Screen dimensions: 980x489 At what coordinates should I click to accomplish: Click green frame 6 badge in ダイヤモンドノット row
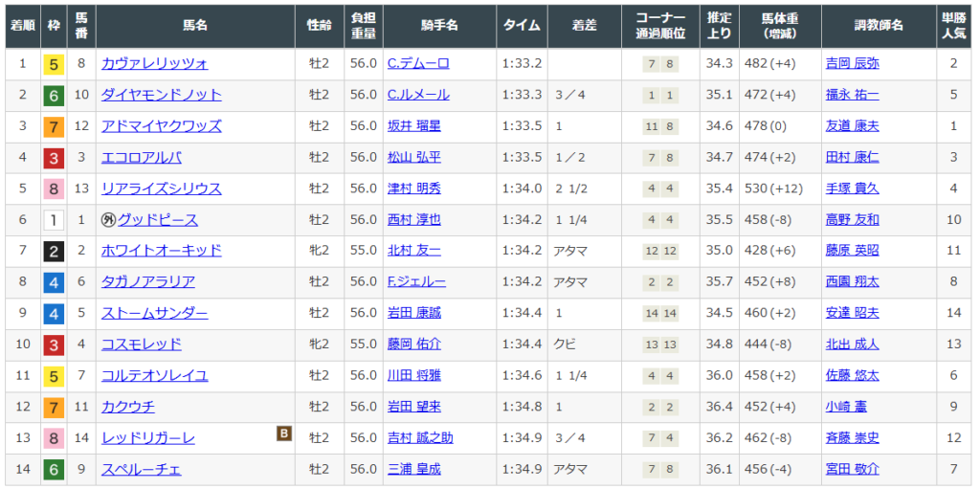[x=54, y=95]
